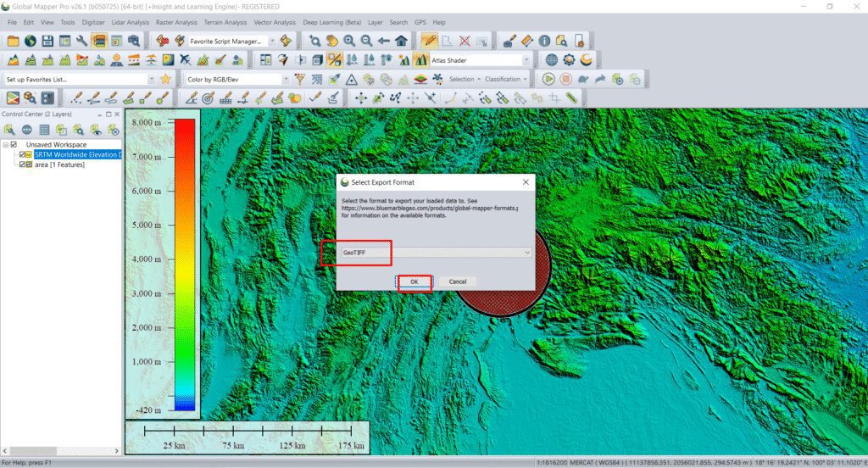The height and width of the screenshot is (468, 868).
Task: Open the Terrain Analysis menu
Action: (225, 22)
